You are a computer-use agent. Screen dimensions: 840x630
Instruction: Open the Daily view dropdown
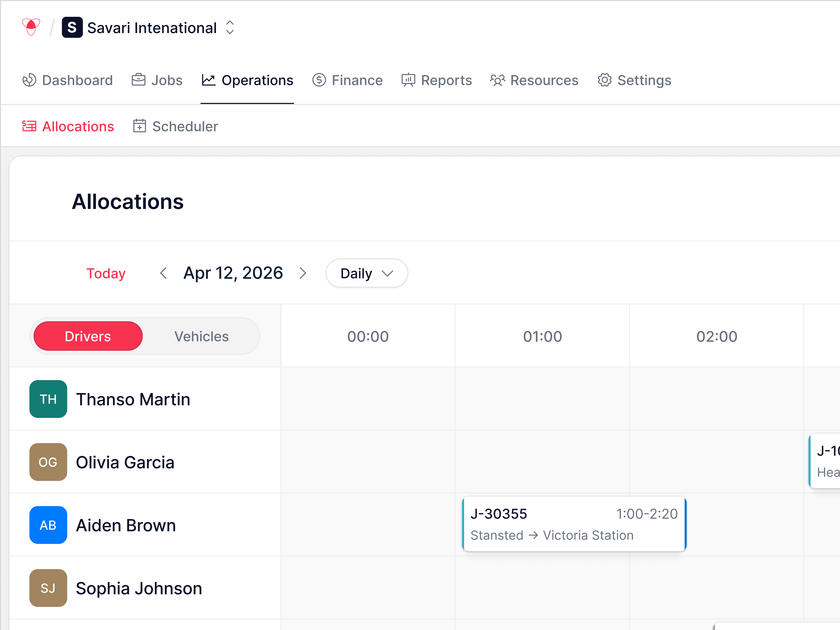click(x=366, y=273)
